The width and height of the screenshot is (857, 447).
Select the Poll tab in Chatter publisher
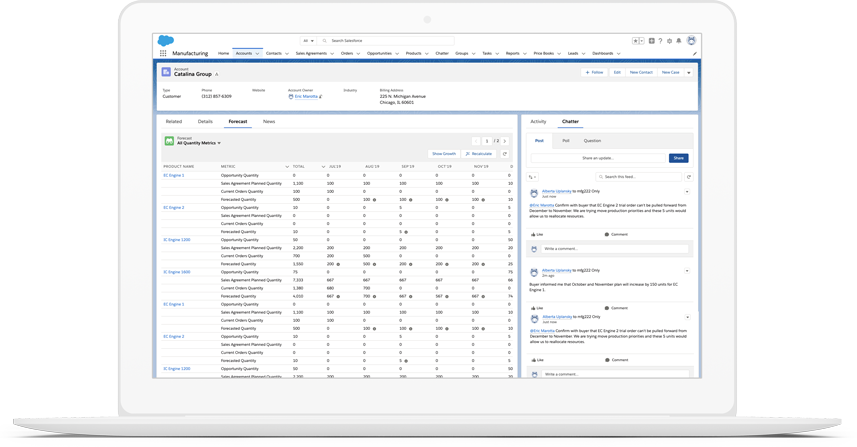pyautogui.click(x=566, y=141)
